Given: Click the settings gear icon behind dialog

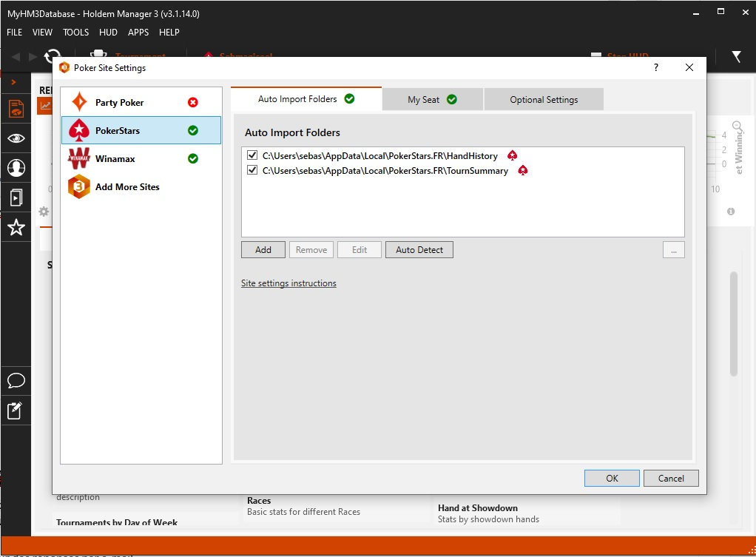Looking at the screenshot, I should tap(44, 212).
